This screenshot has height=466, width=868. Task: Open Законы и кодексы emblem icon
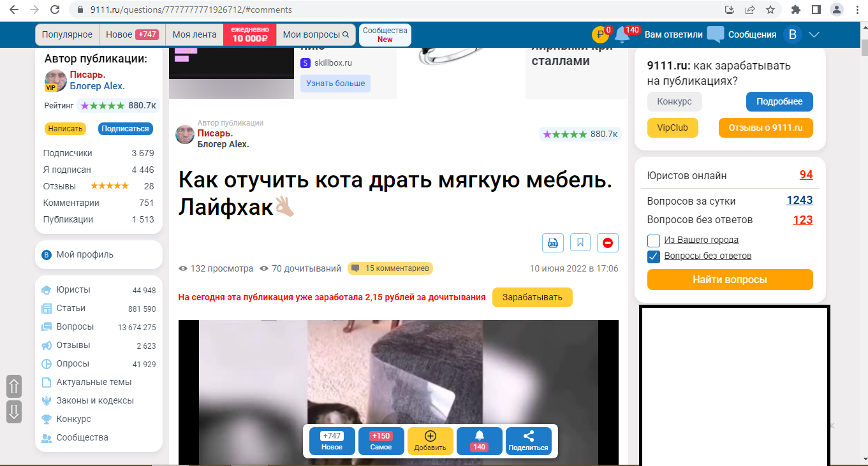(x=46, y=401)
